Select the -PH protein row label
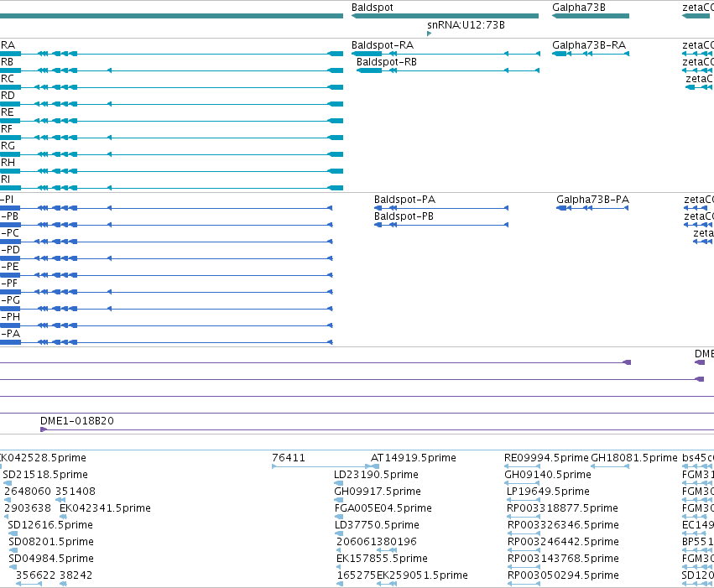 coord(10,317)
